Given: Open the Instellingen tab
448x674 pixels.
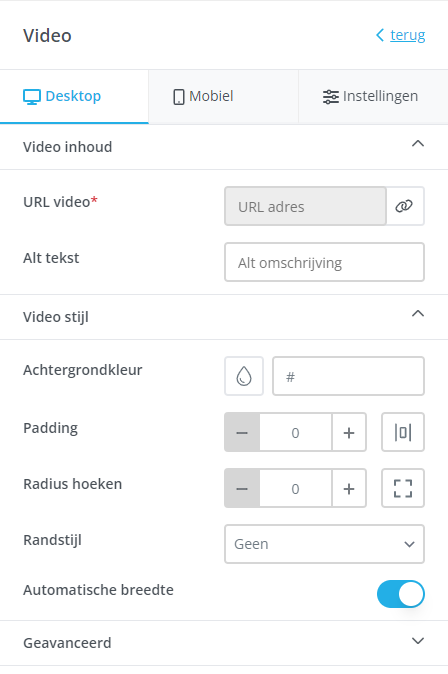Looking at the screenshot, I should [x=373, y=96].
